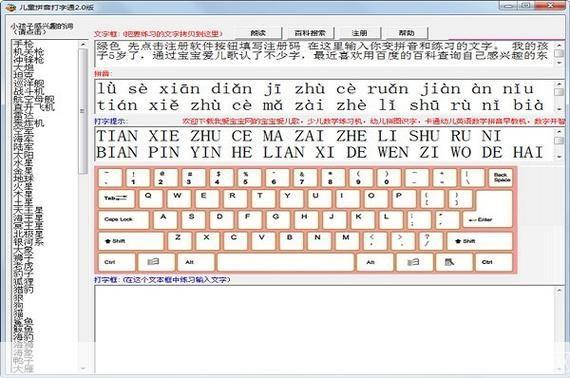570x378 pixels.
Task: Click the L key on virtual keyboard
Action: click(x=390, y=220)
